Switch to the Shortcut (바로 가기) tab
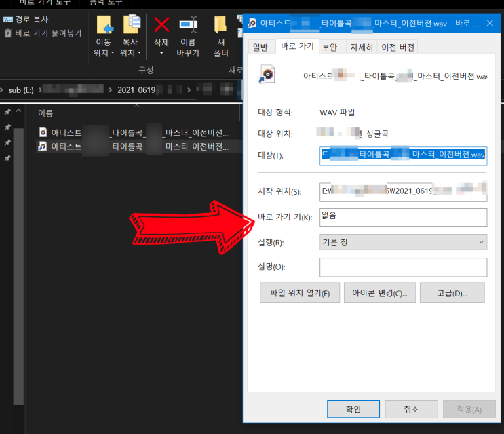Screen dimensions: 504x434 (x=297, y=46)
